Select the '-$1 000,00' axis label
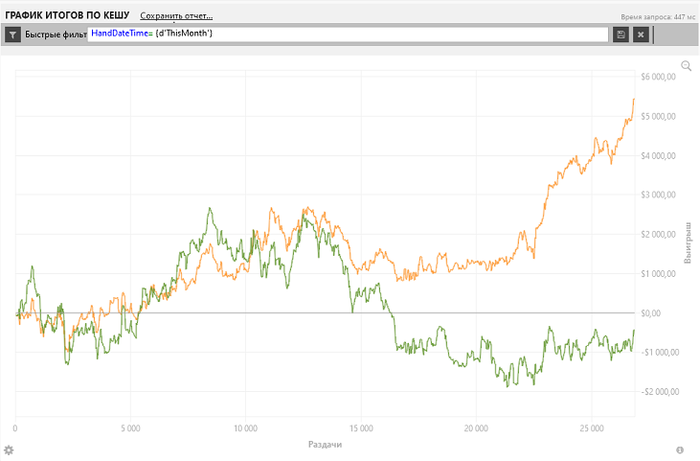 (x=660, y=352)
